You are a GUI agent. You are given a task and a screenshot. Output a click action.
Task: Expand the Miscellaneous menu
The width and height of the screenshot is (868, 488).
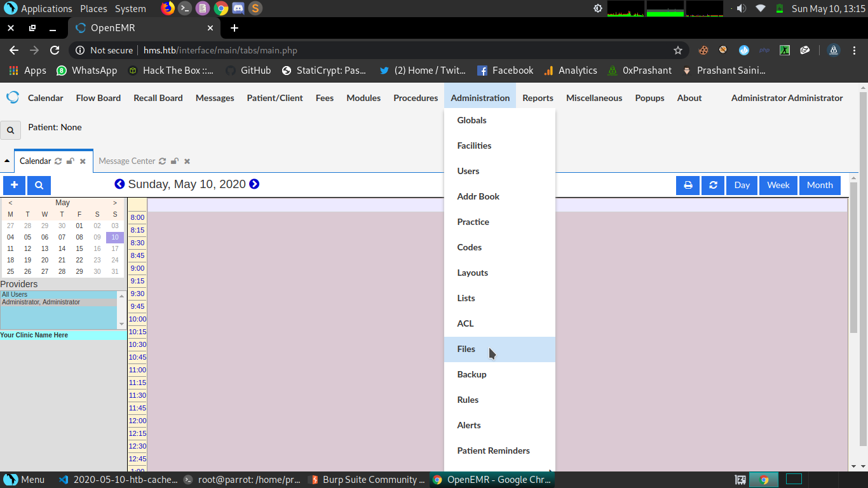coord(594,98)
